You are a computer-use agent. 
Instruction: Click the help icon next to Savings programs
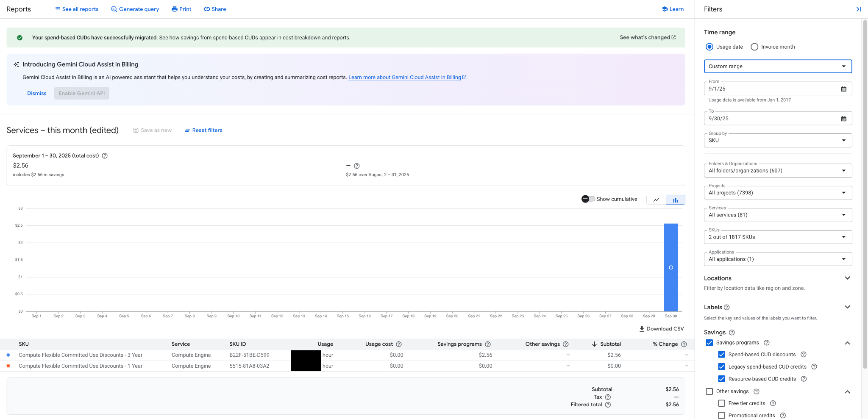[767, 343]
